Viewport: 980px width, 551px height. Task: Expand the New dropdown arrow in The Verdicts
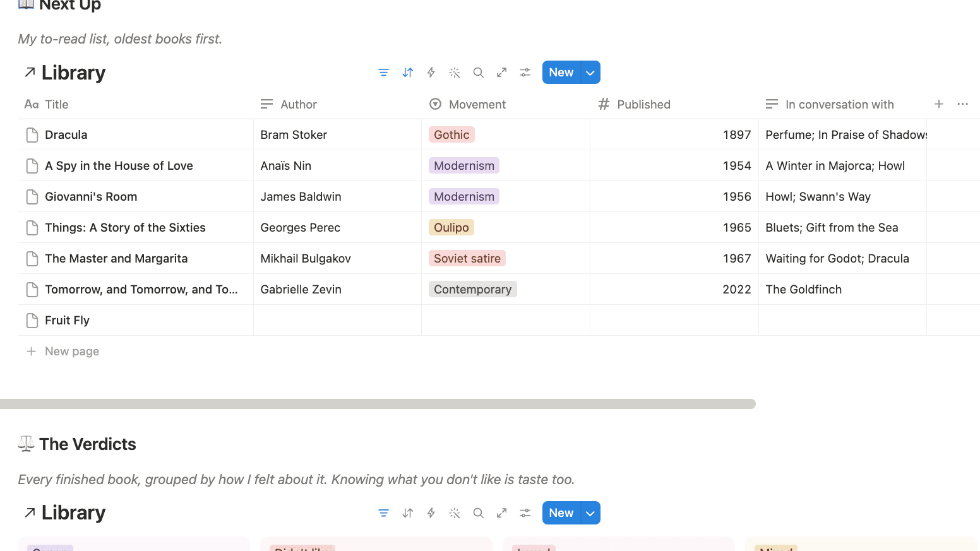click(x=590, y=513)
